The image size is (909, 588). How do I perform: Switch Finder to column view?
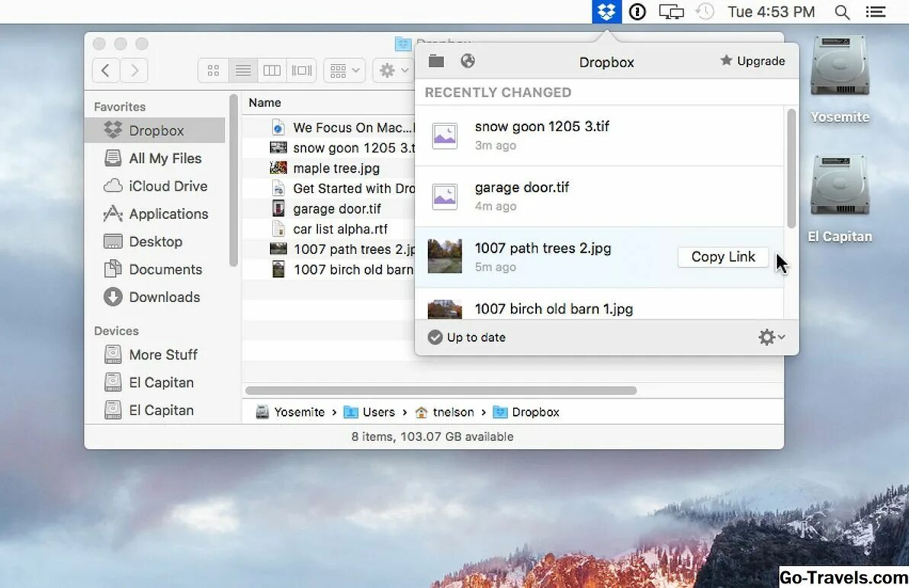pyautogui.click(x=272, y=71)
